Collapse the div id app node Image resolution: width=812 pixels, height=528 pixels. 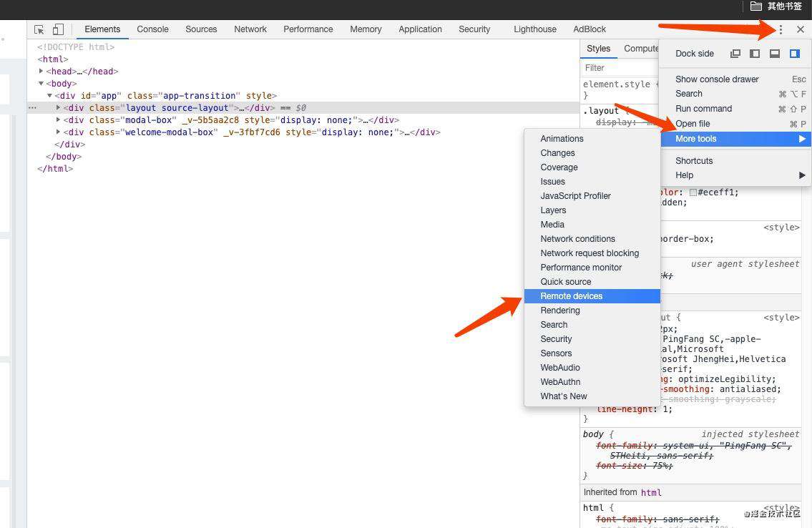pos(49,96)
